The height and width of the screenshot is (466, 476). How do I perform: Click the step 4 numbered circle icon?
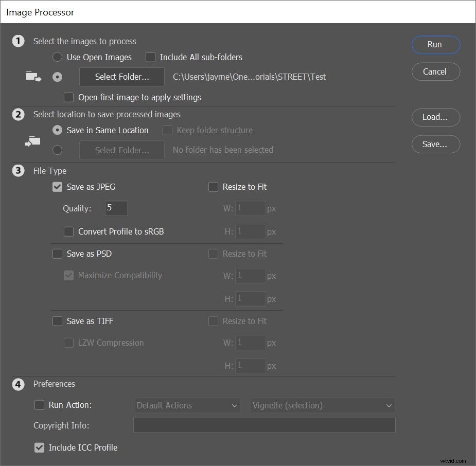[x=19, y=384]
